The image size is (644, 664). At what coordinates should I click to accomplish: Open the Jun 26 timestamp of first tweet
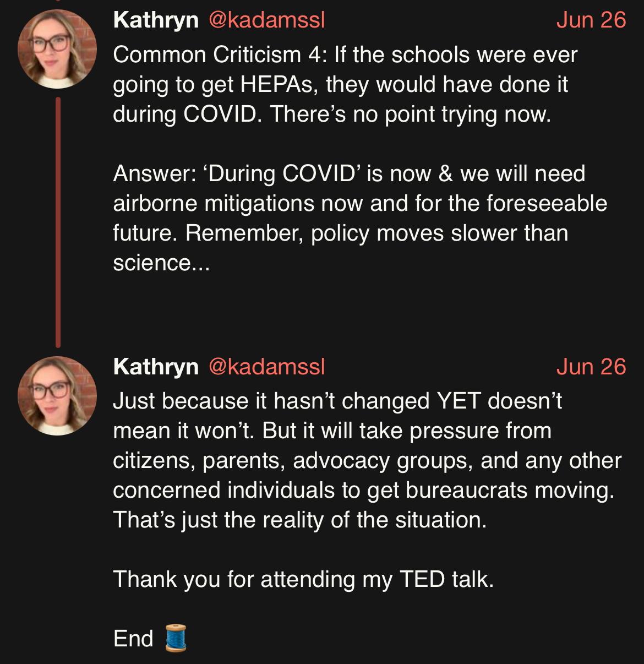[591, 20]
